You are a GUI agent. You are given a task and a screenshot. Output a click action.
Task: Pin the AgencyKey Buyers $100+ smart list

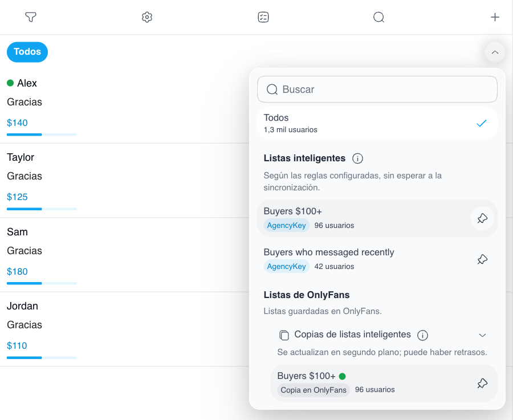pyautogui.click(x=482, y=218)
